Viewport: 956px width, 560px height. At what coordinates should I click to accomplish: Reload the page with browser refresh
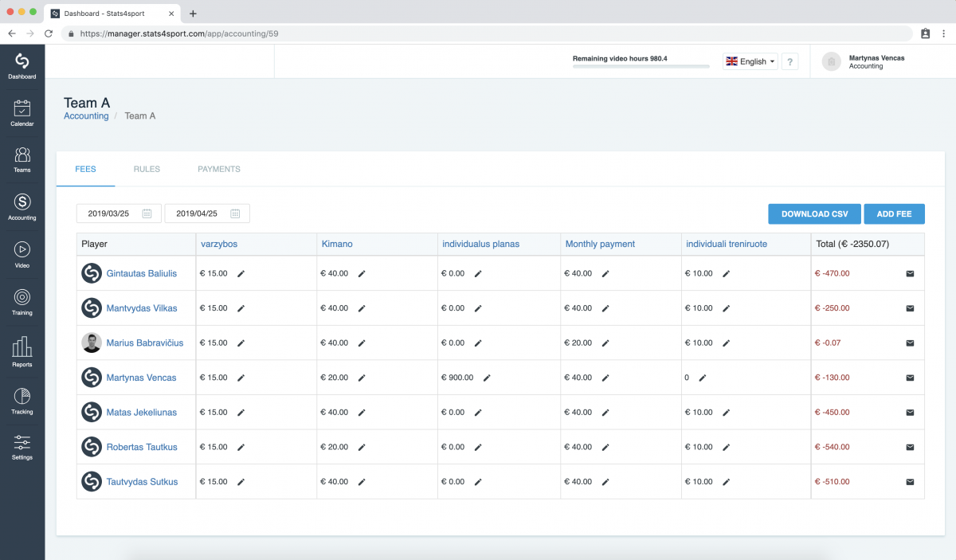pos(49,33)
